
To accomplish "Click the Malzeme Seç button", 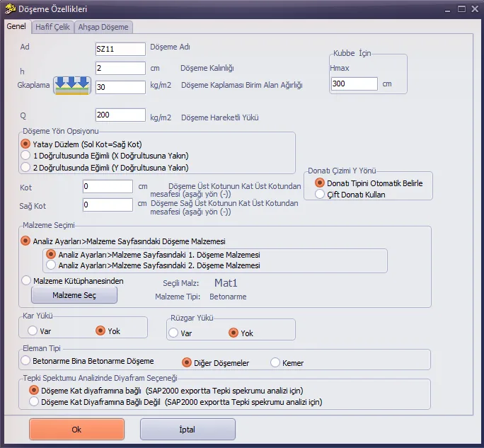I will pos(74,295).
